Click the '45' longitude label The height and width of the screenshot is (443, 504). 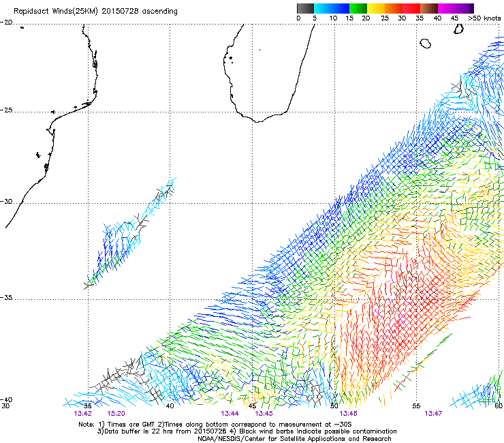click(x=252, y=406)
